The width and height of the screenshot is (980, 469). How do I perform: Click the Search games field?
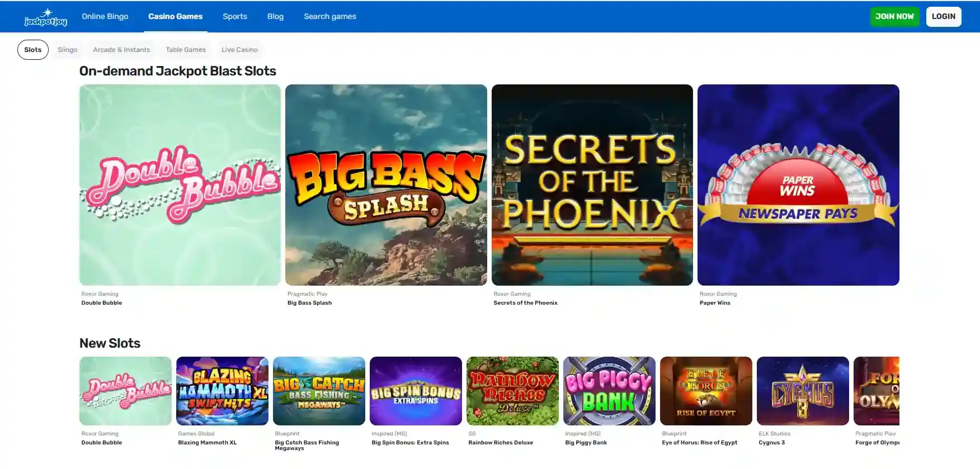tap(330, 16)
